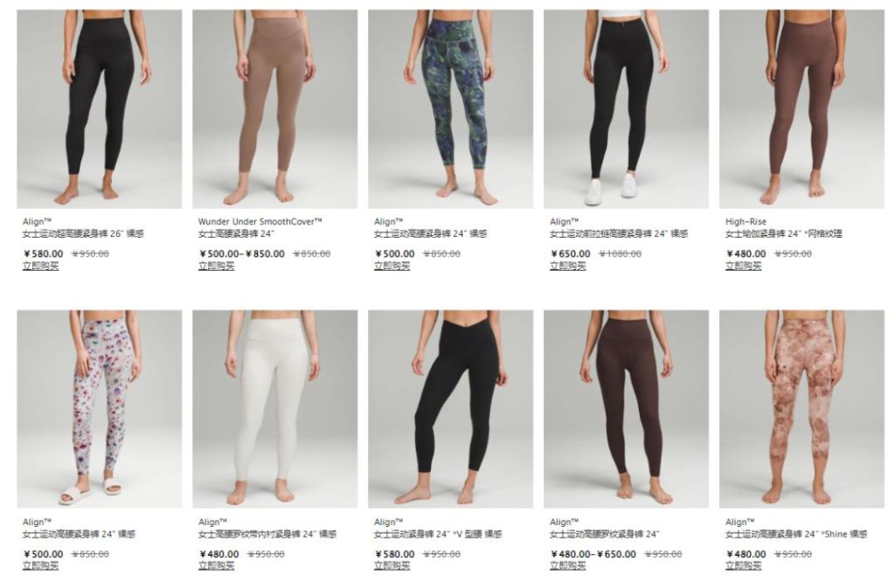
Task: Open the purple floral print Align leggings image
Action: (100, 409)
